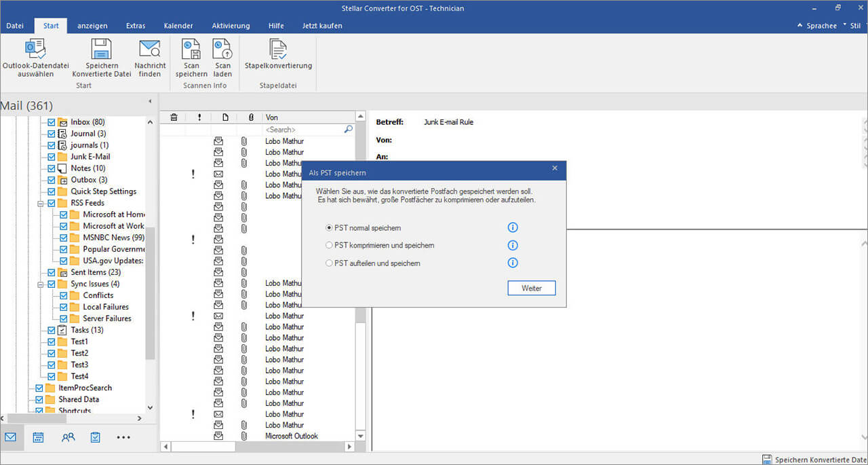Select PST normal speichern radio option

(x=330, y=228)
